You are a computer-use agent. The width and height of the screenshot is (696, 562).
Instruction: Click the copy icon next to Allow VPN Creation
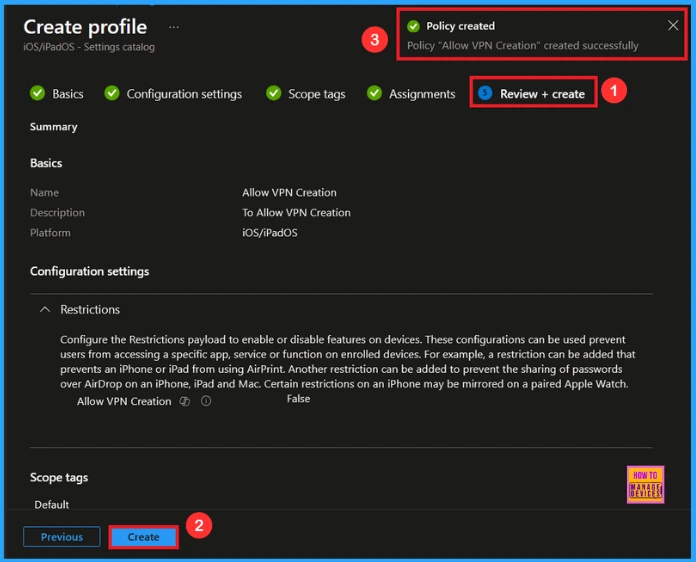point(184,401)
